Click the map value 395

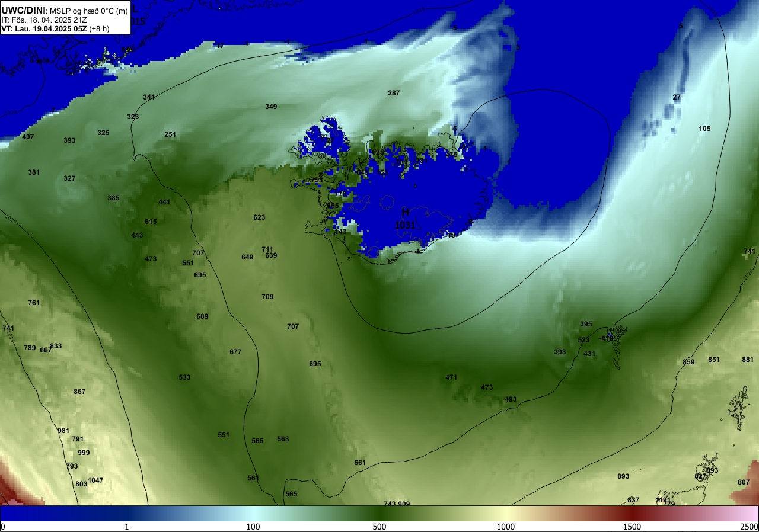point(586,324)
